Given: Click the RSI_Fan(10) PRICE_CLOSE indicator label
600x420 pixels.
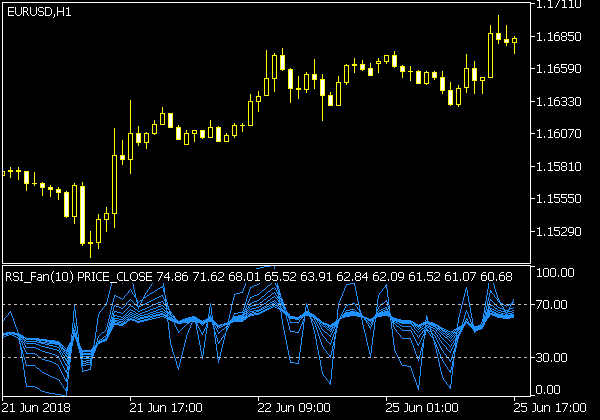Looking at the screenshot, I should [x=75, y=276].
